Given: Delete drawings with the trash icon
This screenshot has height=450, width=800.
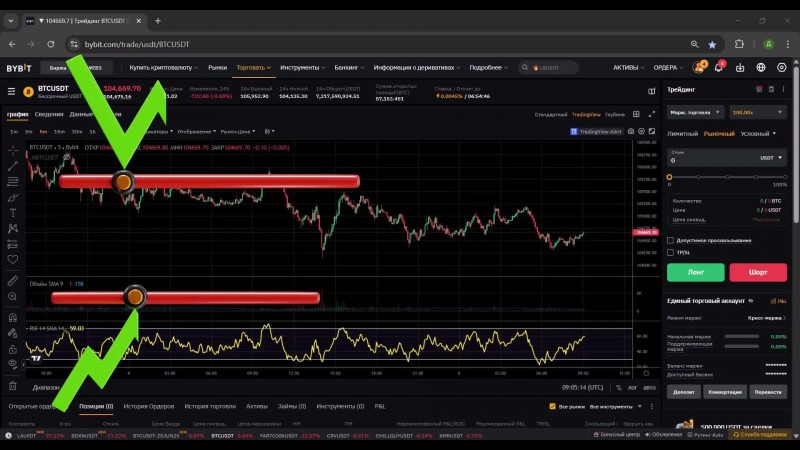Looking at the screenshot, I should [13, 386].
